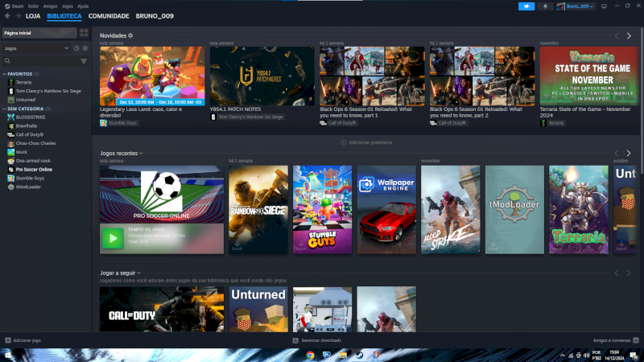Go forward with the right arrow button
The width and height of the screenshot is (644, 362).
pyautogui.click(x=18, y=16)
